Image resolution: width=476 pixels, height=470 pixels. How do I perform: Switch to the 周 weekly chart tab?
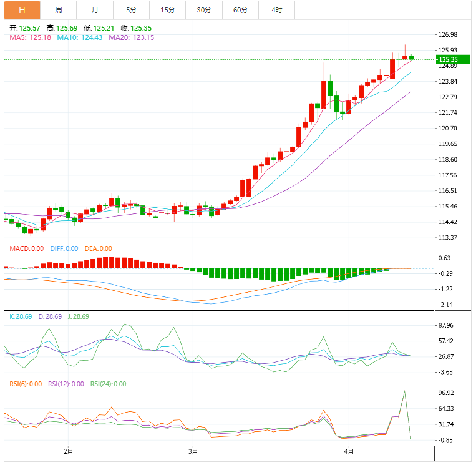pyautogui.click(x=58, y=10)
